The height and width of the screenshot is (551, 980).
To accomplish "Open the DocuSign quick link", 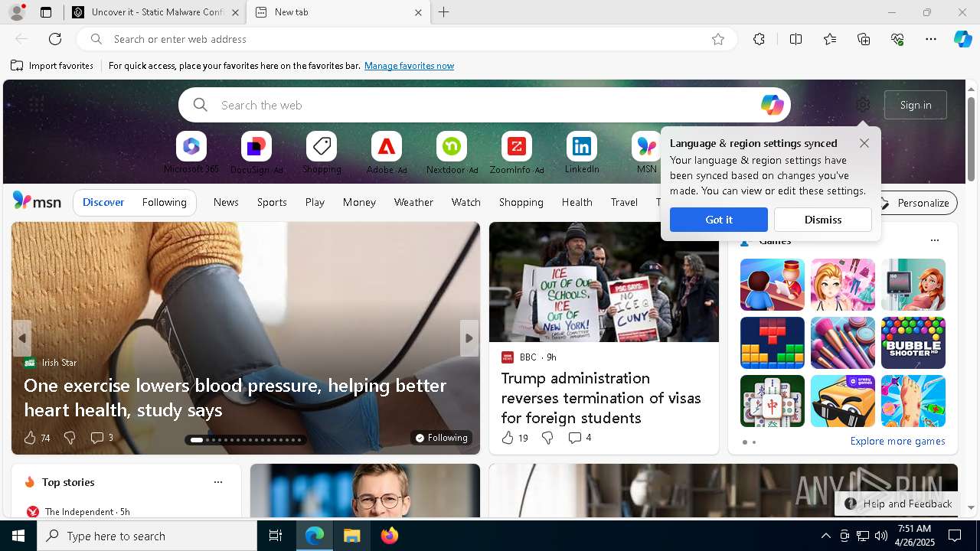I will point(256,152).
